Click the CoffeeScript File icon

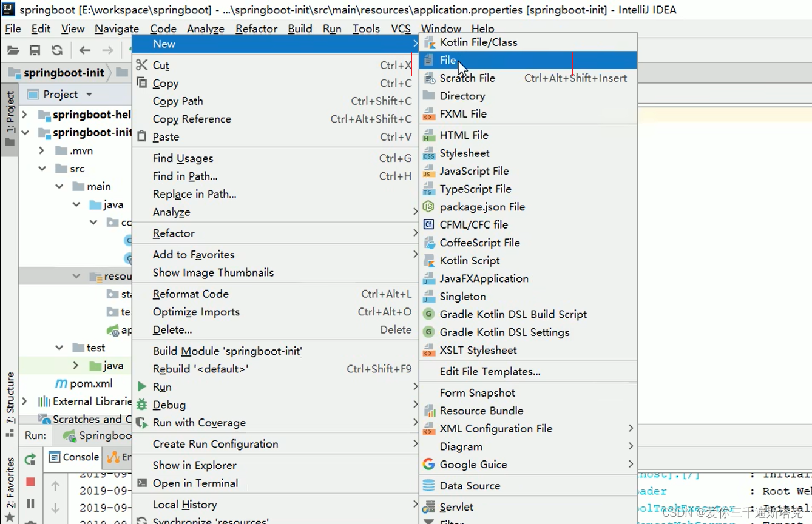[429, 243]
